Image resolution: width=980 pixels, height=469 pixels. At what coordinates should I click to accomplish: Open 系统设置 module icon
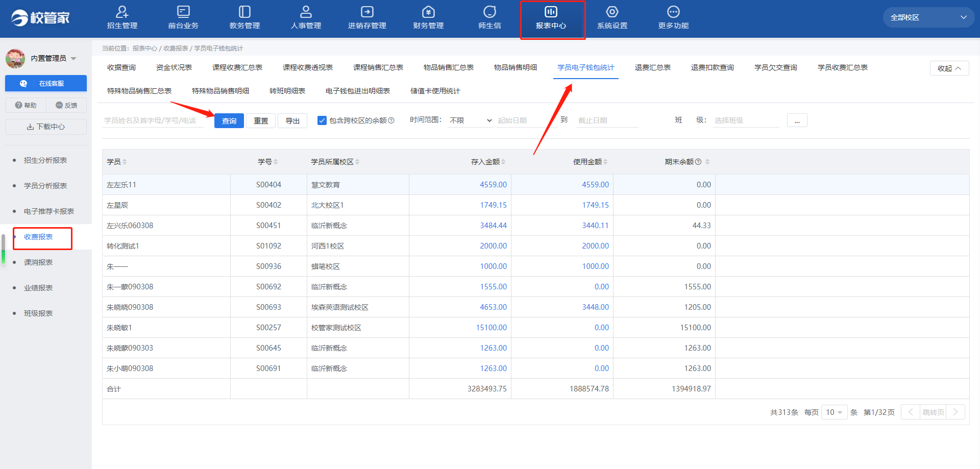pos(612,12)
